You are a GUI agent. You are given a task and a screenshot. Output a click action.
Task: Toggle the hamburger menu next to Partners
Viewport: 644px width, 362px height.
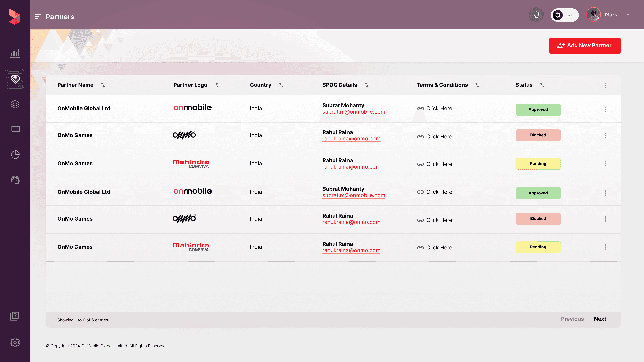click(x=38, y=17)
